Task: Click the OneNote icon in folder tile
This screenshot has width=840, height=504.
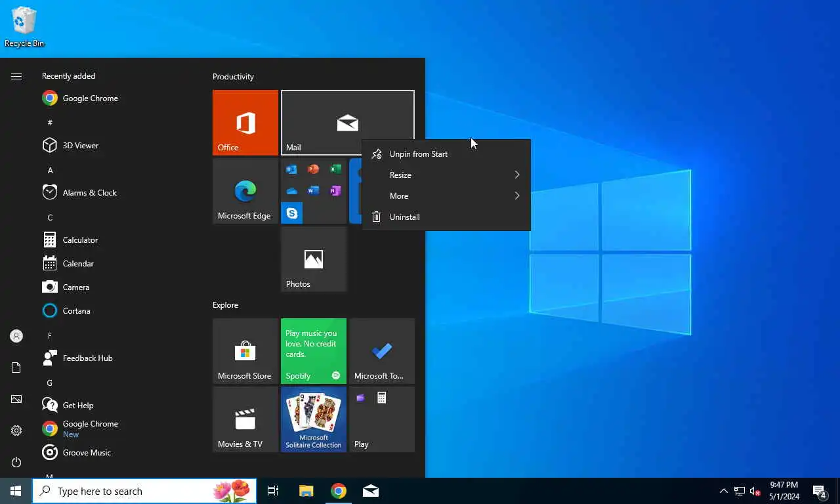Action: pos(335,191)
